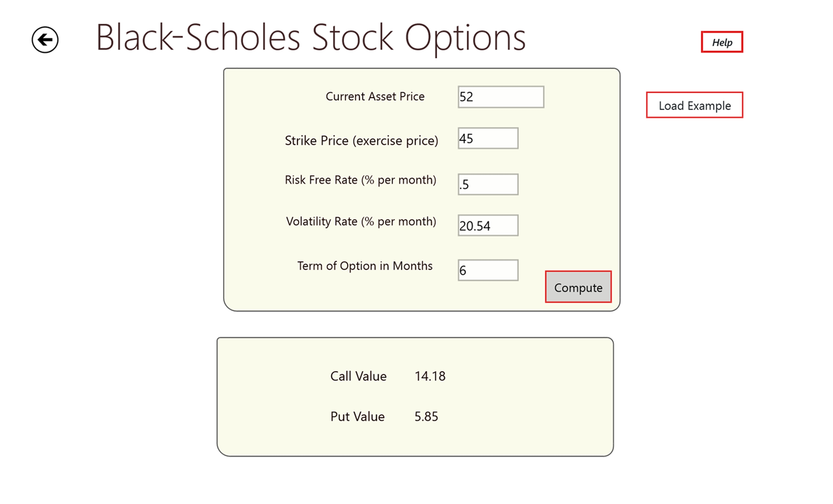The height and width of the screenshot is (504, 833).
Task: Click the Risk Free Rate input field
Action: (x=488, y=184)
